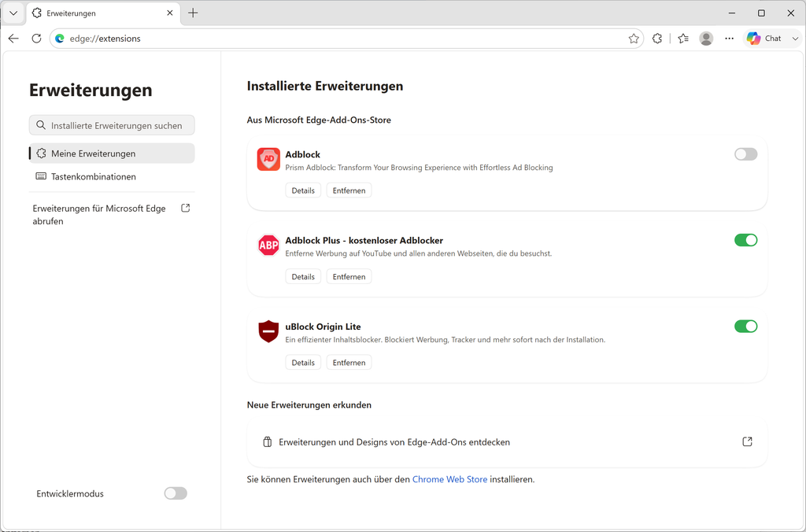806x532 pixels.
Task: Minimize the Edge window
Action: tap(732, 13)
